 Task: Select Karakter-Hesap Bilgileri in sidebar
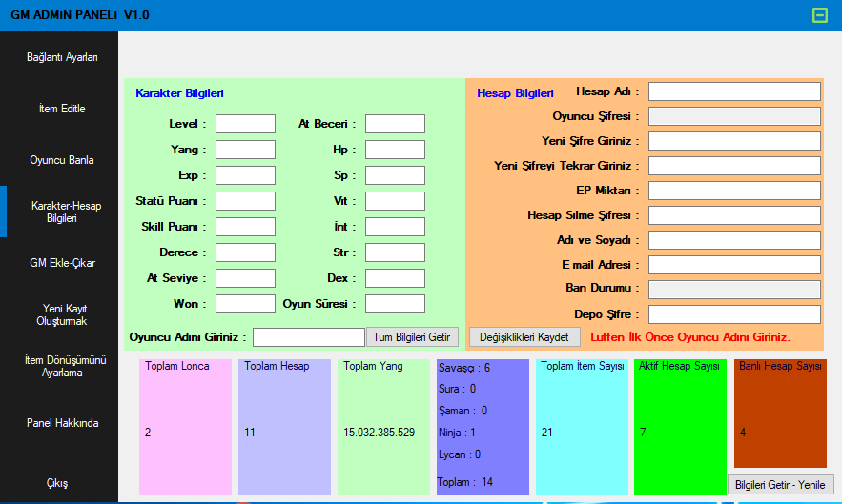62,212
